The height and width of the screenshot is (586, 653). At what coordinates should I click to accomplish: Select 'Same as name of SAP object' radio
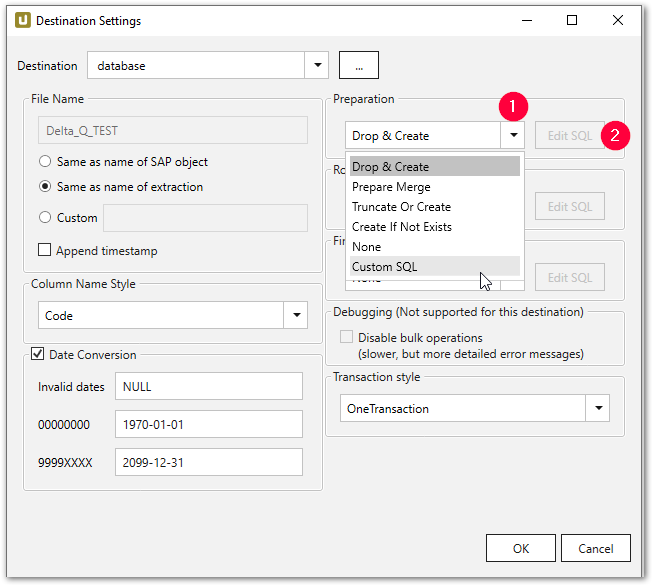click(x=45, y=161)
